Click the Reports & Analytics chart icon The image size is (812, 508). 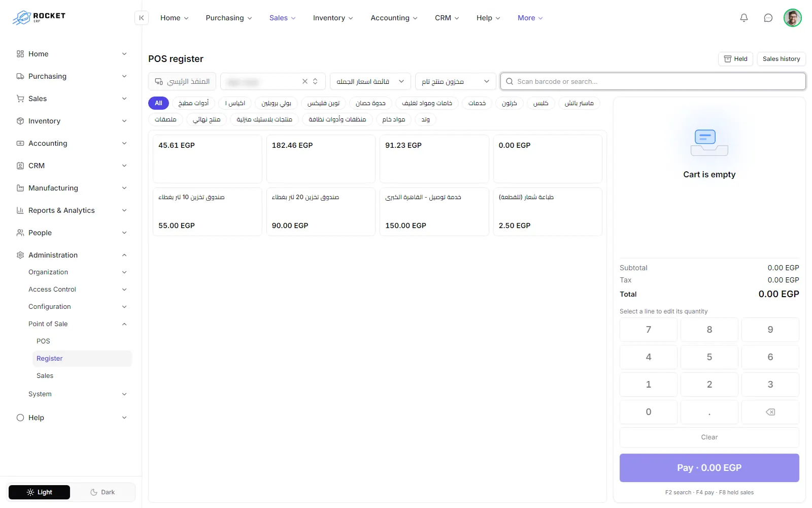tap(20, 210)
